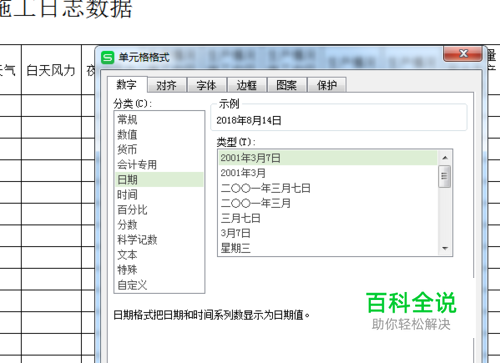Click the WPS spreadsheet icon in dialog title
The image size is (500, 363).
point(107,58)
